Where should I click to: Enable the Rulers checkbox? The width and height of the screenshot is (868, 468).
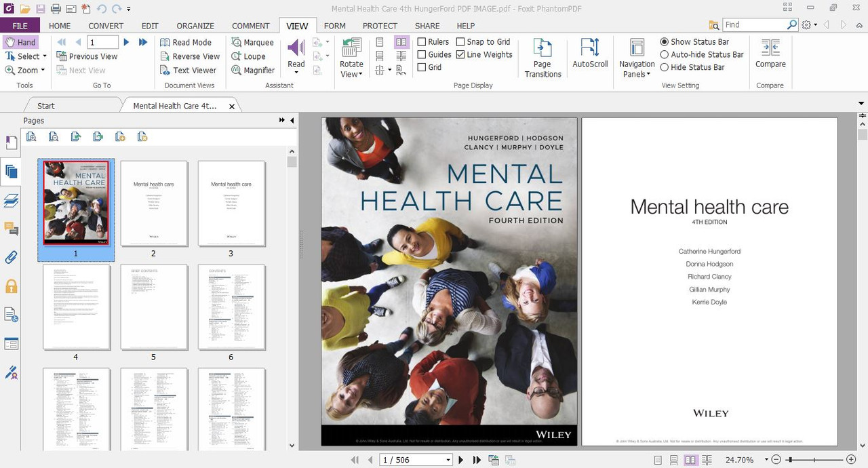(x=421, y=42)
